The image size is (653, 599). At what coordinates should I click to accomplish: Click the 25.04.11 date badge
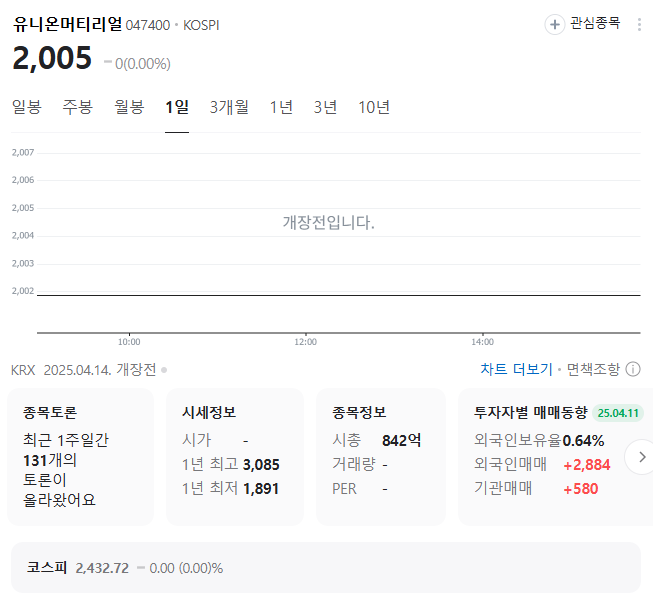[618, 413]
